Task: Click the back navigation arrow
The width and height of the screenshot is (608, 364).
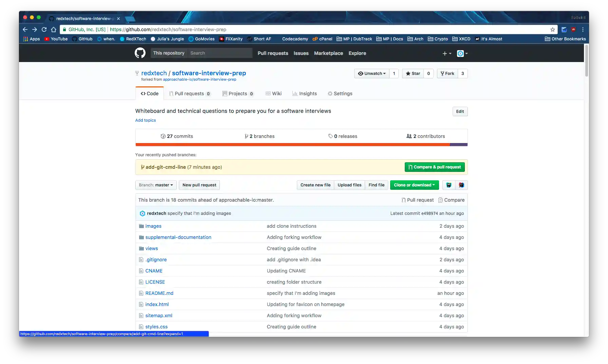Action: pos(25,29)
